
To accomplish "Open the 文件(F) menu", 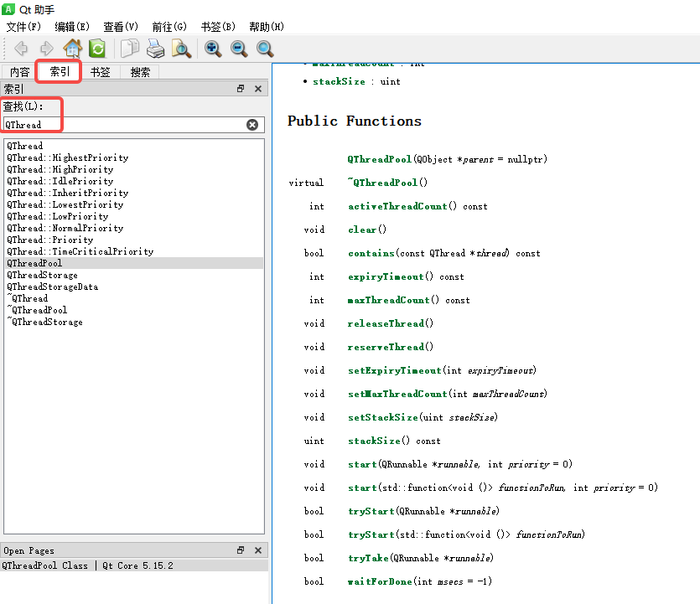I will coord(23,27).
